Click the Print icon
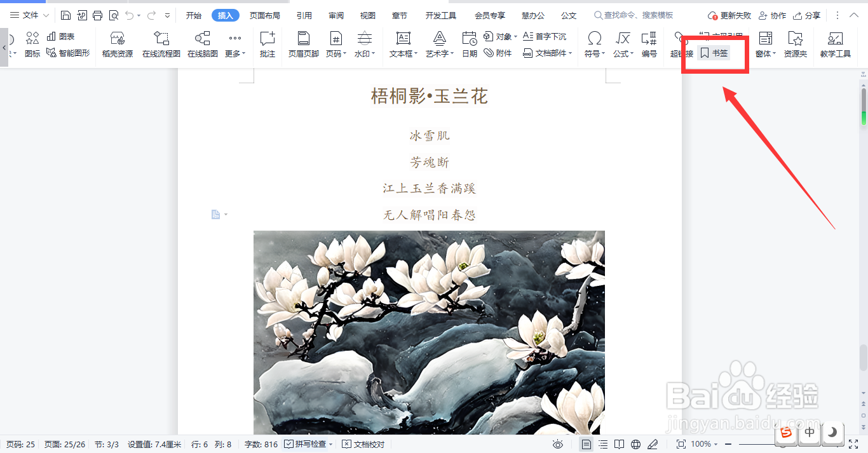The width and height of the screenshot is (868, 453). [x=97, y=15]
